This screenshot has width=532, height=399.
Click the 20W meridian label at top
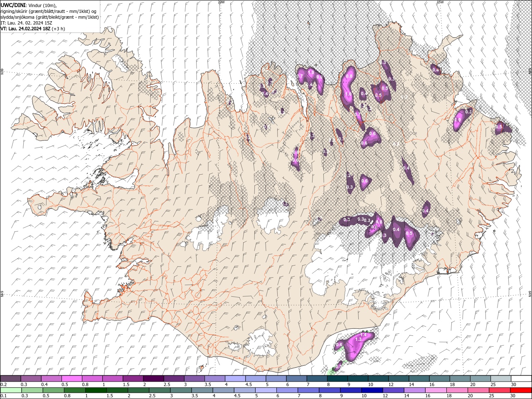tap(221, 2)
